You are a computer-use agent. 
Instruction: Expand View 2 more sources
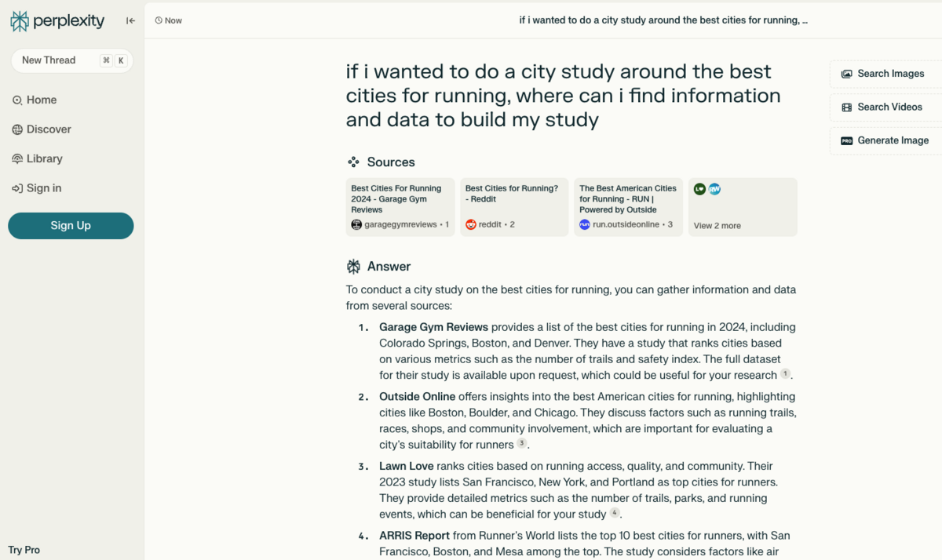pos(742,207)
